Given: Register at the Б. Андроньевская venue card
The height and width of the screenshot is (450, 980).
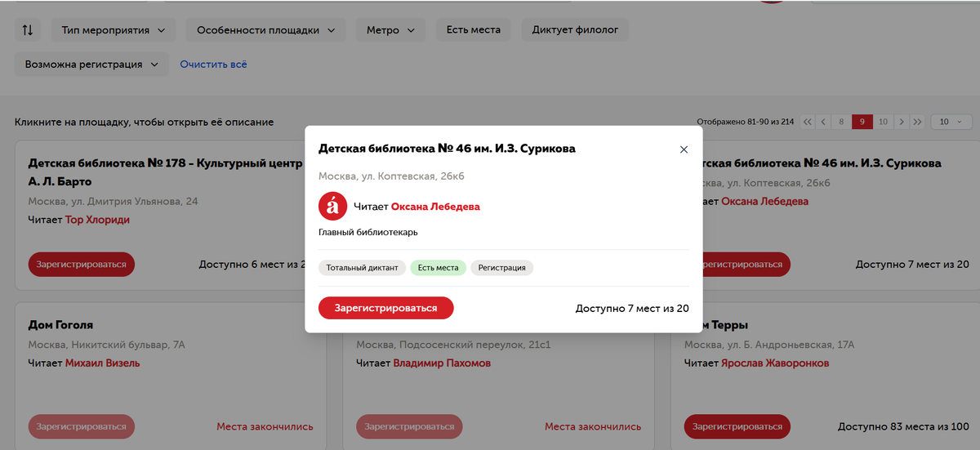Looking at the screenshot, I should click(737, 426).
